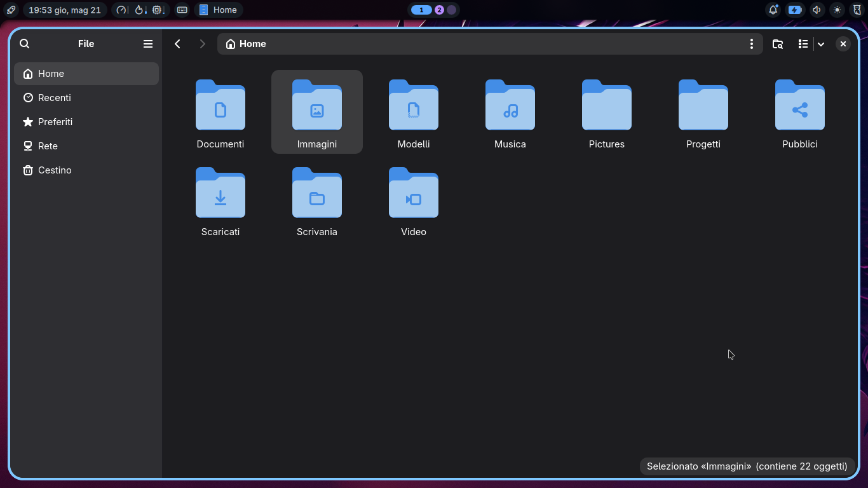
Task: Click the owl icon in the top bar
Action: 857,10
